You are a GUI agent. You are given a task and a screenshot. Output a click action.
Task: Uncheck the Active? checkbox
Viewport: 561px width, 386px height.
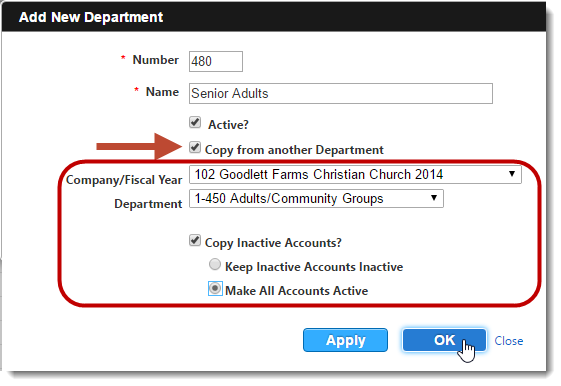click(x=195, y=122)
